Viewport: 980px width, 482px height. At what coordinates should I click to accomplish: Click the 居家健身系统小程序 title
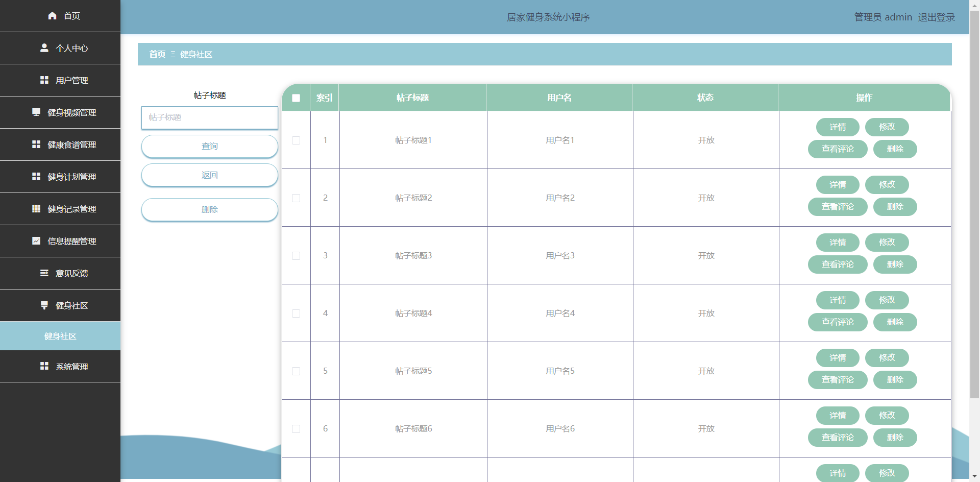click(x=548, y=17)
